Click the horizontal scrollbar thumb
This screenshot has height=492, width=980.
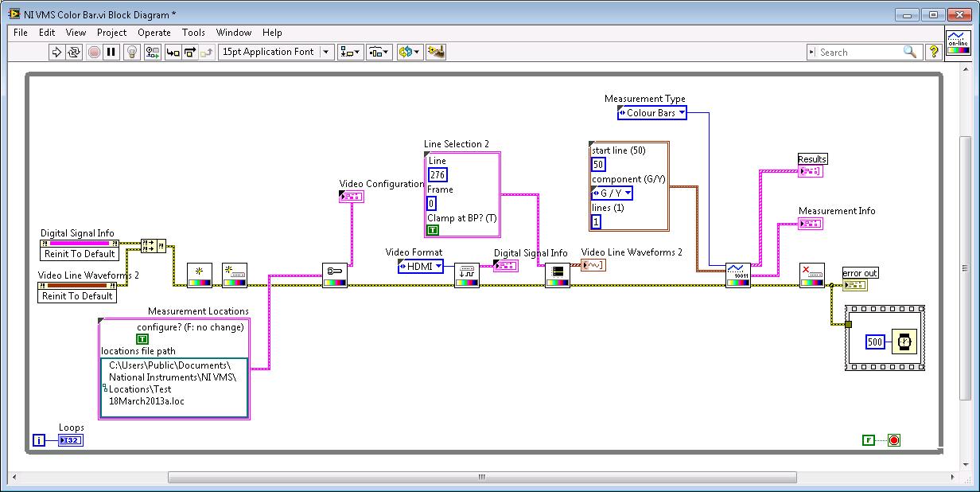coord(482,478)
